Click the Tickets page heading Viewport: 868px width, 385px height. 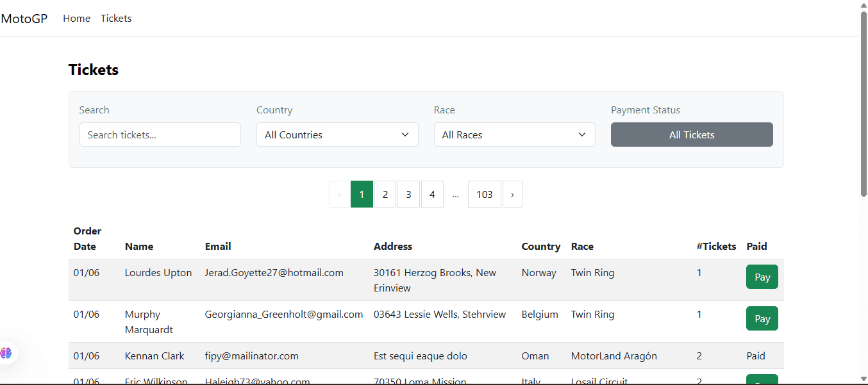click(94, 70)
